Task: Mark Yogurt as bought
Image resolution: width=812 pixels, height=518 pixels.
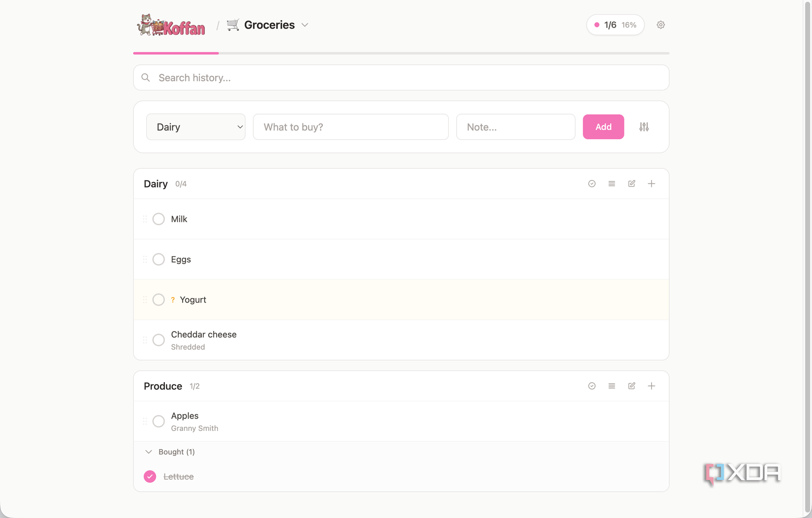Action: 158,300
